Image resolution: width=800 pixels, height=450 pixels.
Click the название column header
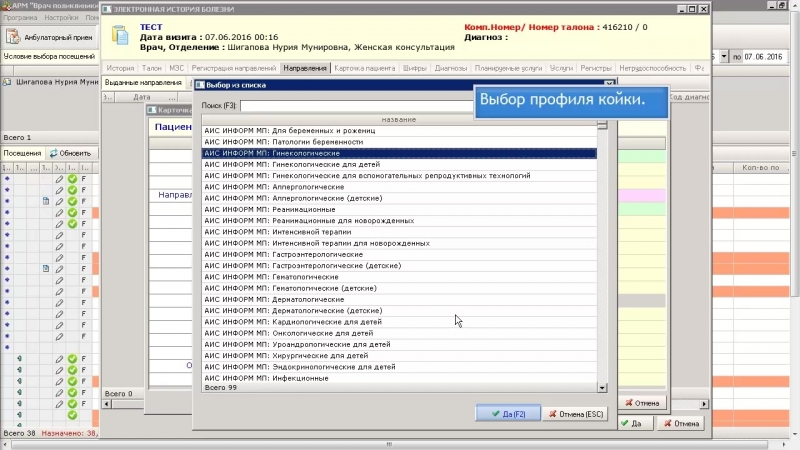point(400,120)
